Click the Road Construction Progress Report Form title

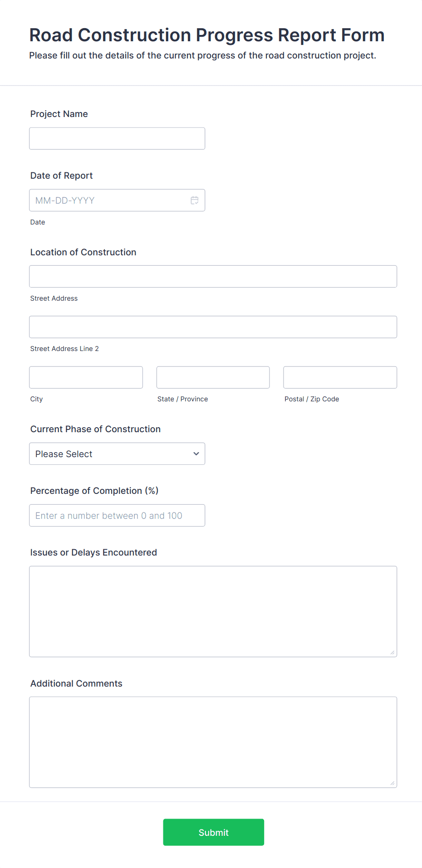(206, 35)
